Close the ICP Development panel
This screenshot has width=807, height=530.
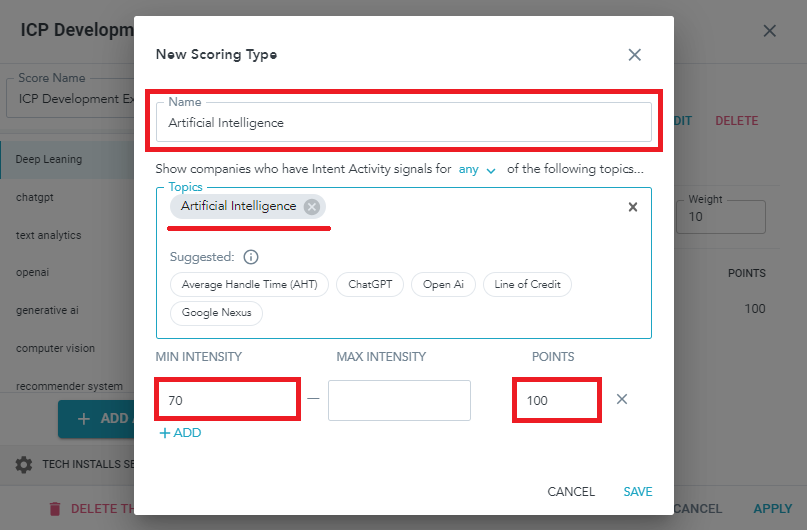769,31
